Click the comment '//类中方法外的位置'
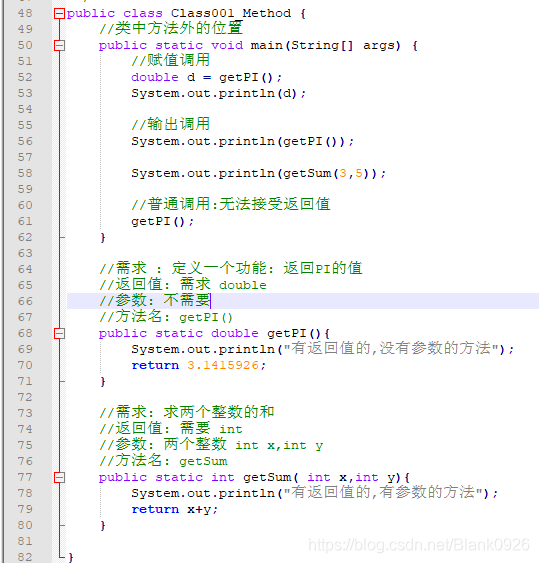Viewport: 539px width, 563px height. pos(171,28)
